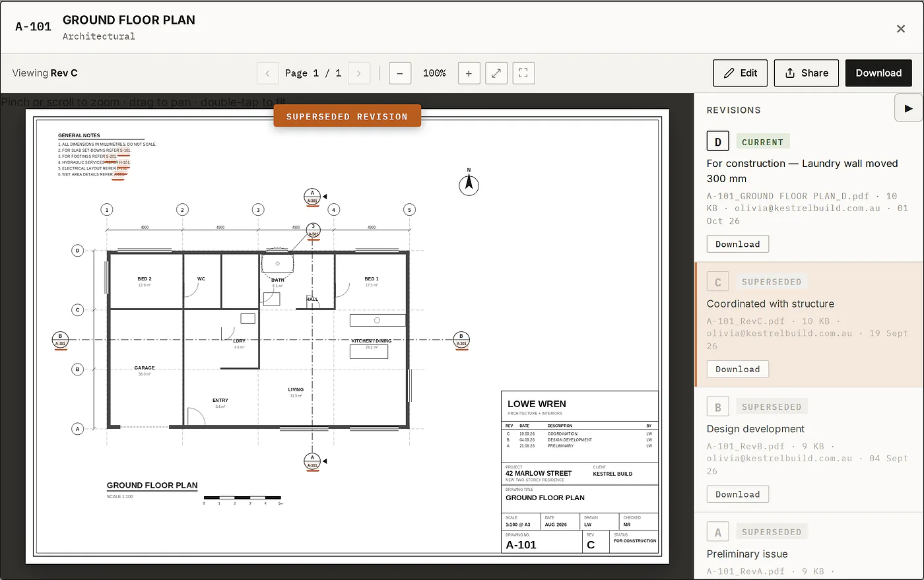Click the LIVING room label
The height and width of the screenshot is (580, 924).
pos(296,390)
